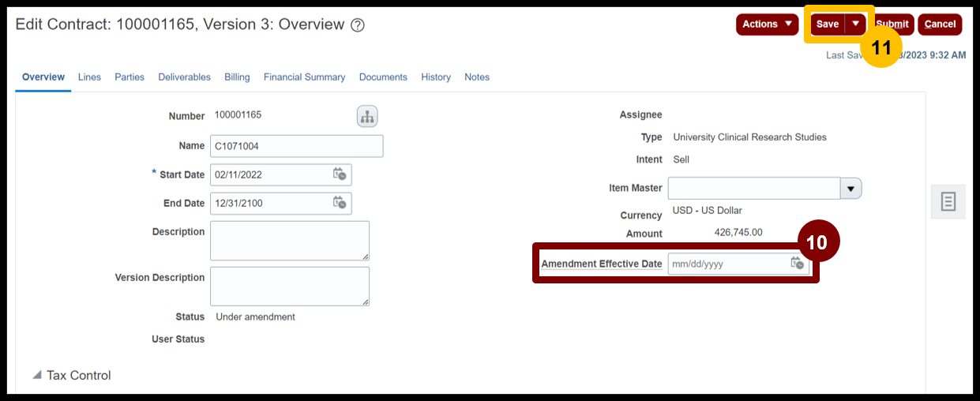Screen dimensions: 980x401
Task: Click the help question mark icon
Action: [358, 25]
